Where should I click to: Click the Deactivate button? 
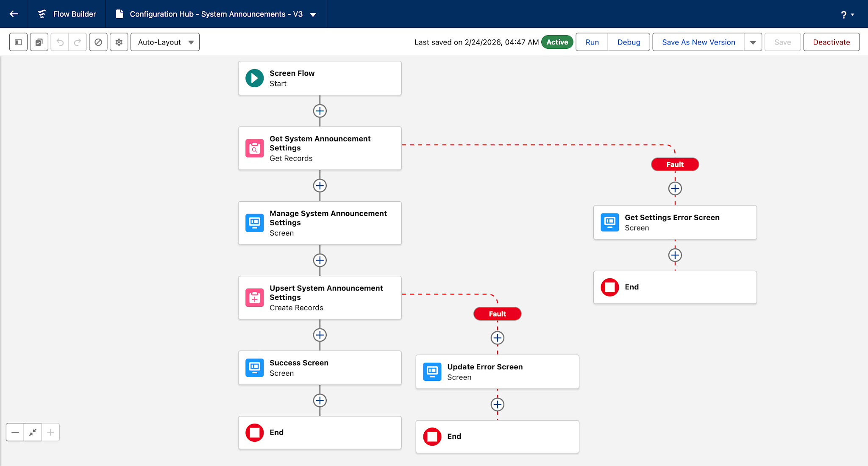831,42
